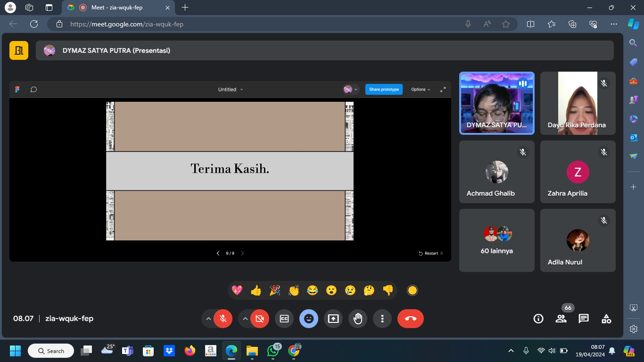Click the Share prototype button
Viewport: 644px width, 362px height.
pos(384,90)
